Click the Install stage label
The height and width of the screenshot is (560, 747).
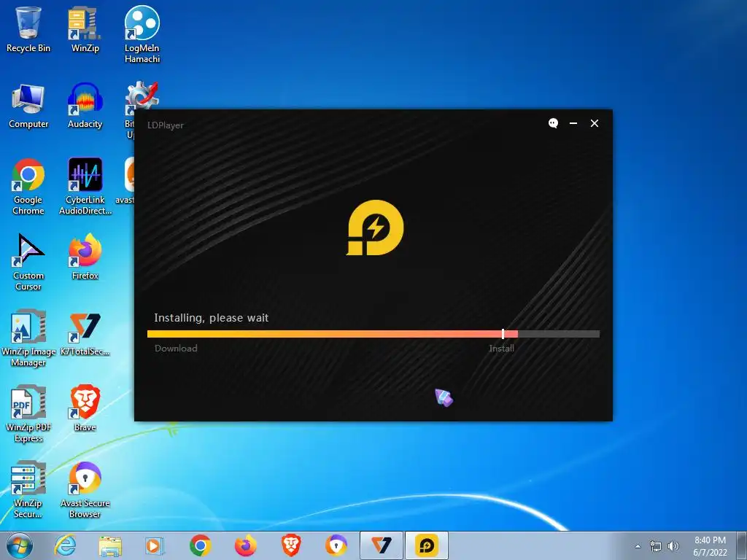click(x=501, y=348)
